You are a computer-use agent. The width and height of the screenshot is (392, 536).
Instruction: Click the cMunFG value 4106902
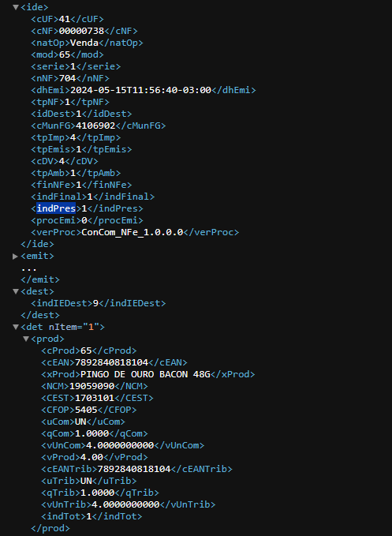tap(95, 126)
